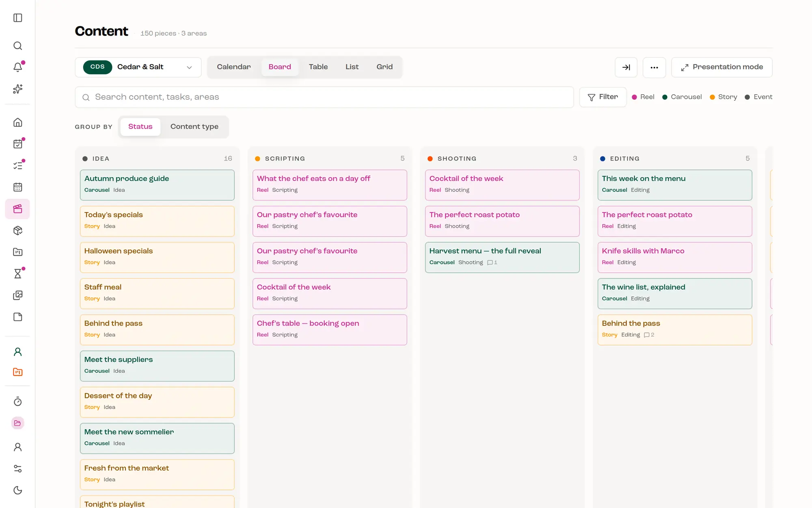Group by Content type
The image size is (812, 508).
tap(194, 127)
